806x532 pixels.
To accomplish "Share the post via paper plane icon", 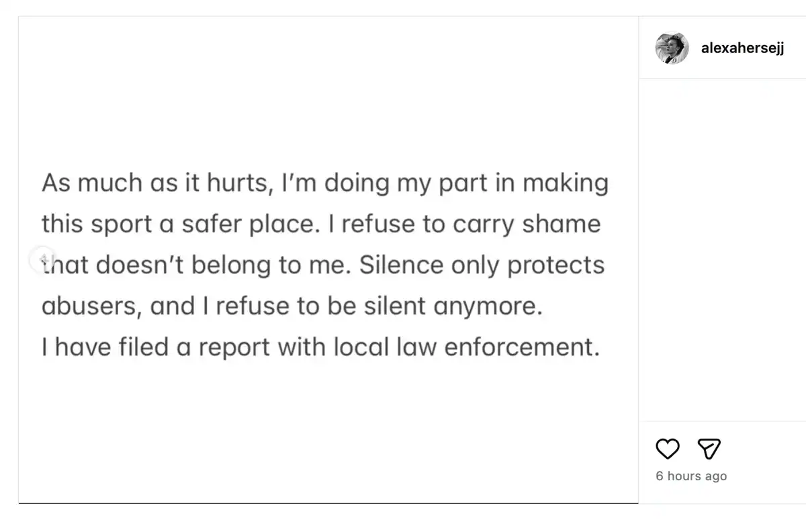I will [x=709, y=448].
